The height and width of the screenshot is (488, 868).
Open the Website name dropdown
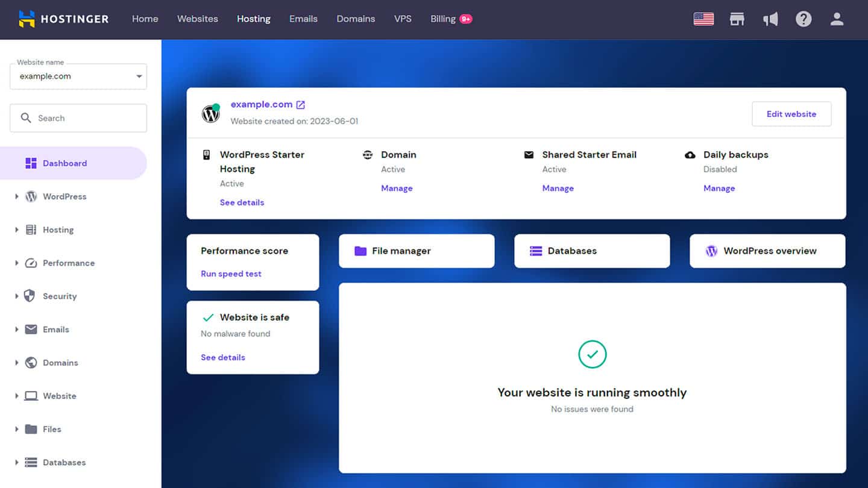pyautogui.click(x=78, y=76)
